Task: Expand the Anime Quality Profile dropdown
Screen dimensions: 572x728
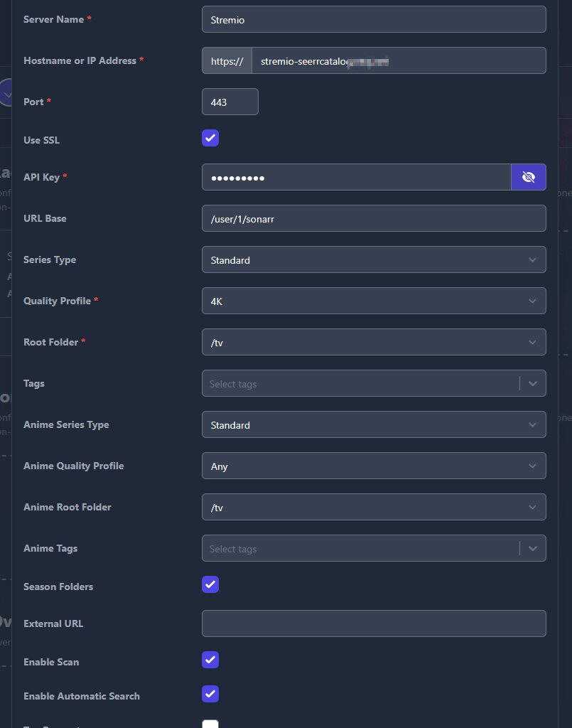Action: pyautogui.click(x=374, y=466)
